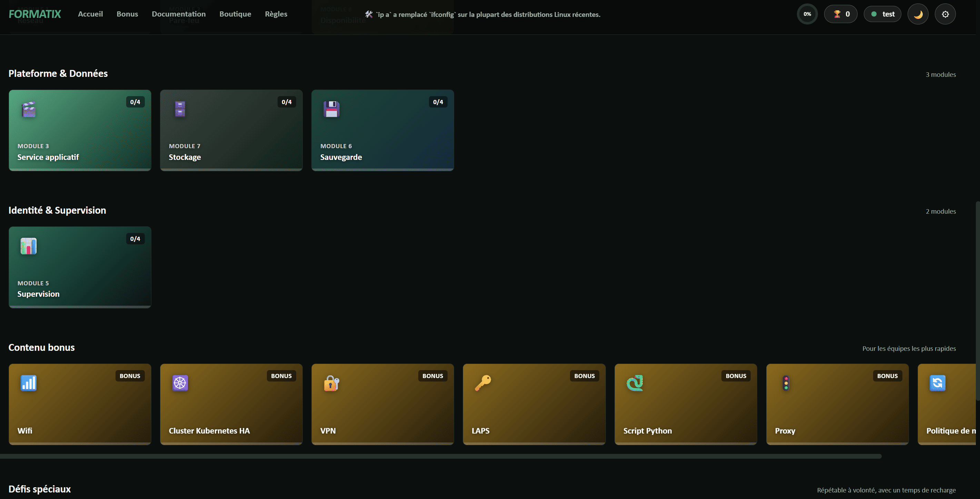Click the key icon on LAPS card

pos(483,383)
